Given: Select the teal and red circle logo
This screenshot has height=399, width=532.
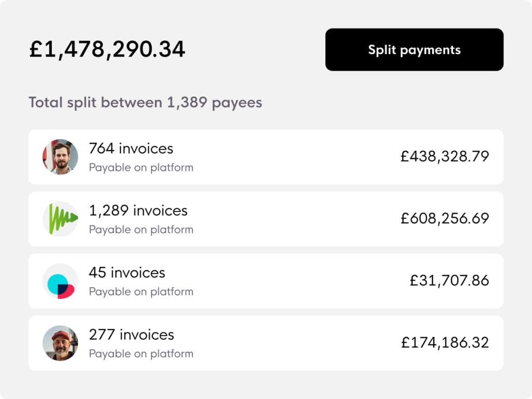Looking at the screenshot, I should coord(60,281).
